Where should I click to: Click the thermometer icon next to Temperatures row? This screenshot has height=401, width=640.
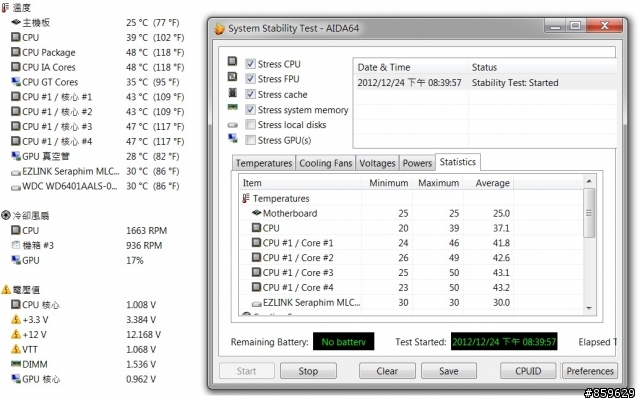point(246,198)
